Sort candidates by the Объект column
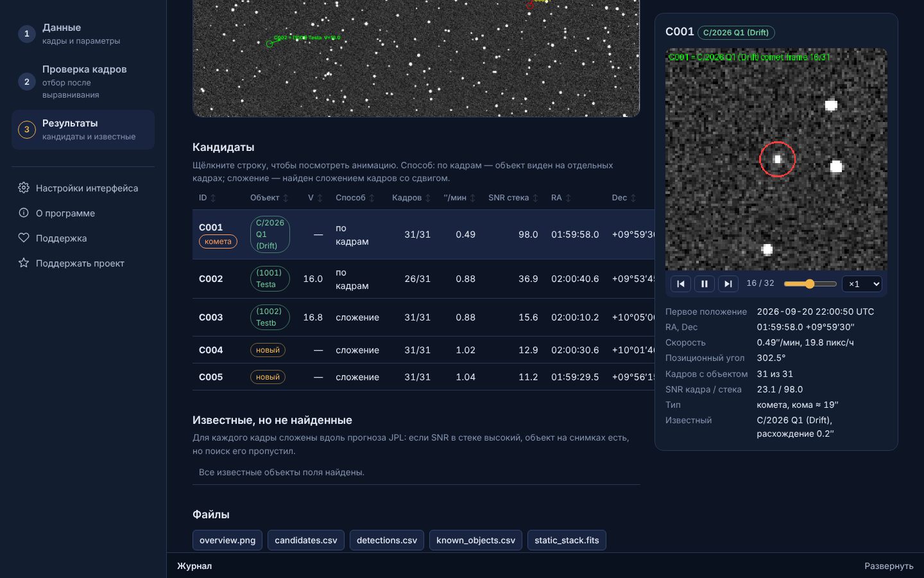The height and width of the screenshot is (578, 924). (269, 198)
